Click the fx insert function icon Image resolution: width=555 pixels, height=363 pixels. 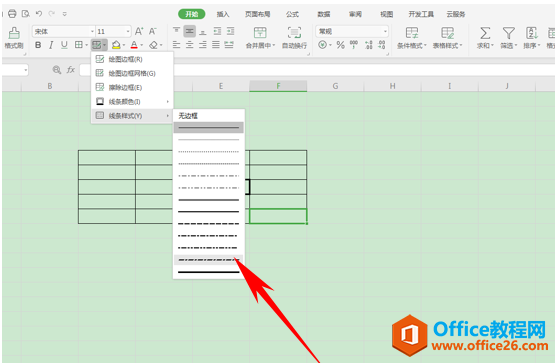pyautogui.click(x=71, y=70)
